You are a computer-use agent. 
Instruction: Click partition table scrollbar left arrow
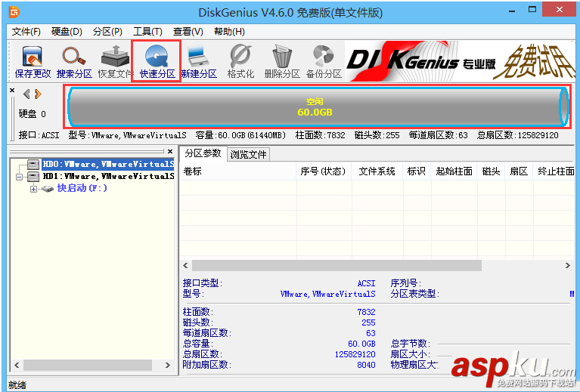pos(186,265)
